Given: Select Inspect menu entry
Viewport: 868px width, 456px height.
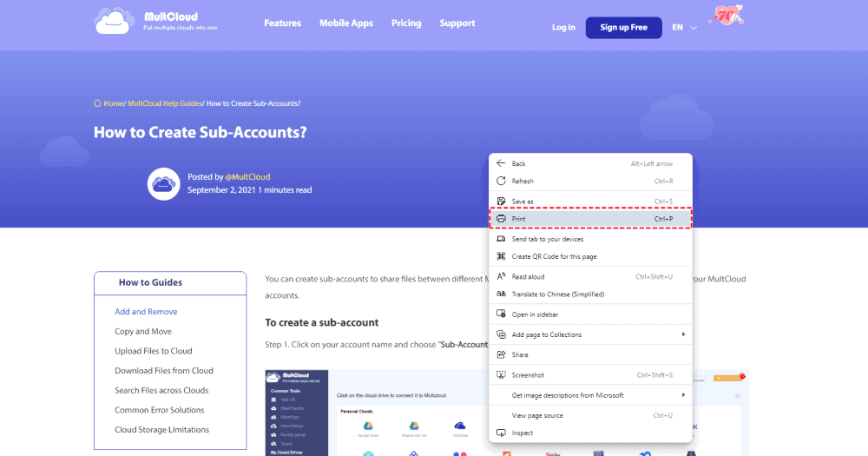Looking at the screenshot, I should click(x=590, y=433).
